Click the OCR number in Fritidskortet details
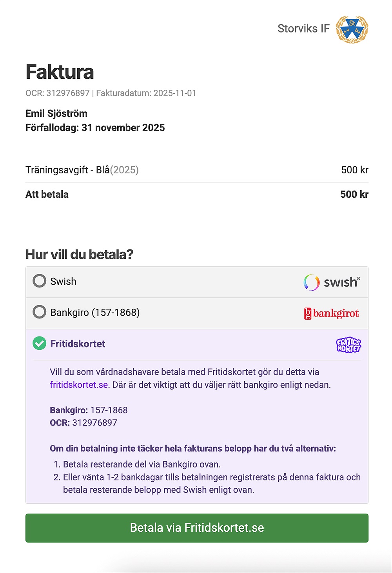 [x=94, y=423]
